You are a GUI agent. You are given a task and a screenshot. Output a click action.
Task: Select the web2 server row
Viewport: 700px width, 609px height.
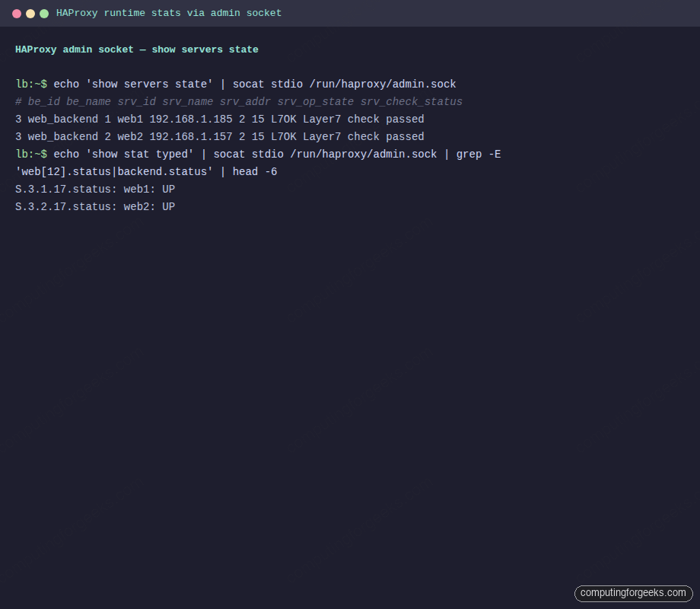click(221, 136)
